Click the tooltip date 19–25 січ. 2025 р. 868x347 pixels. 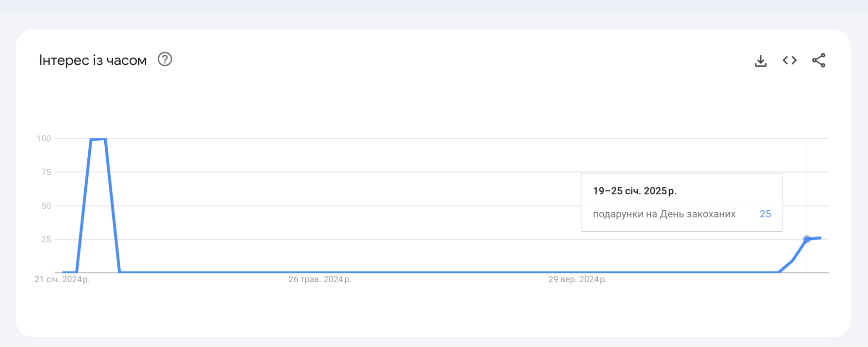tap(634, 191)
